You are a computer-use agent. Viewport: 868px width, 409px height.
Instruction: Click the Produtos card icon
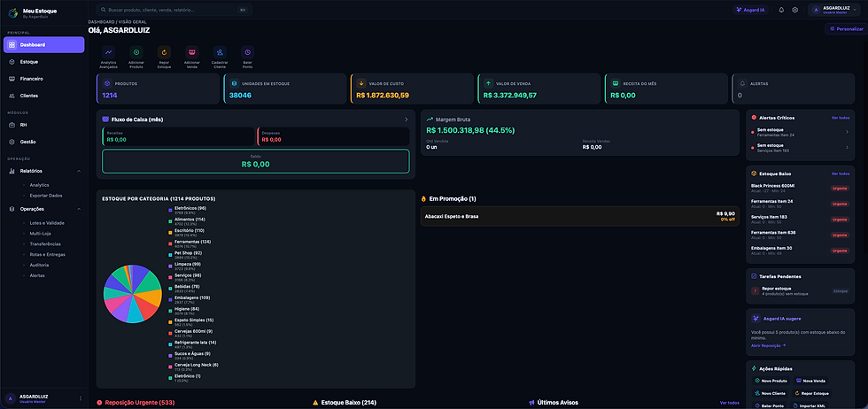(107, 83)
